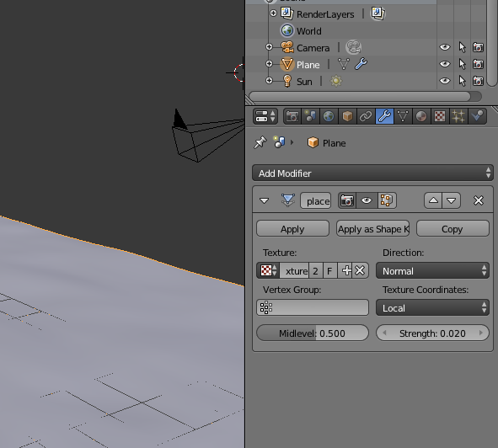Click the RenderLayers data icon after separator

pos(378,13)
